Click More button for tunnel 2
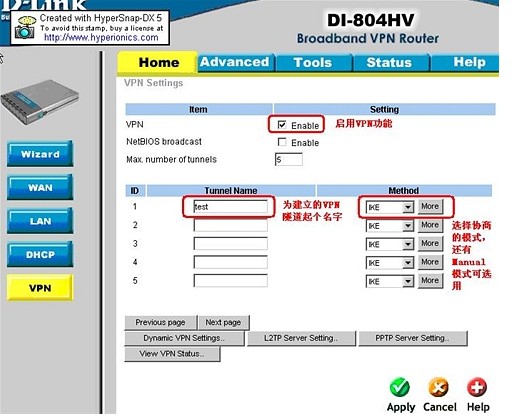515x418 pixels. click(x=430, y=225)
